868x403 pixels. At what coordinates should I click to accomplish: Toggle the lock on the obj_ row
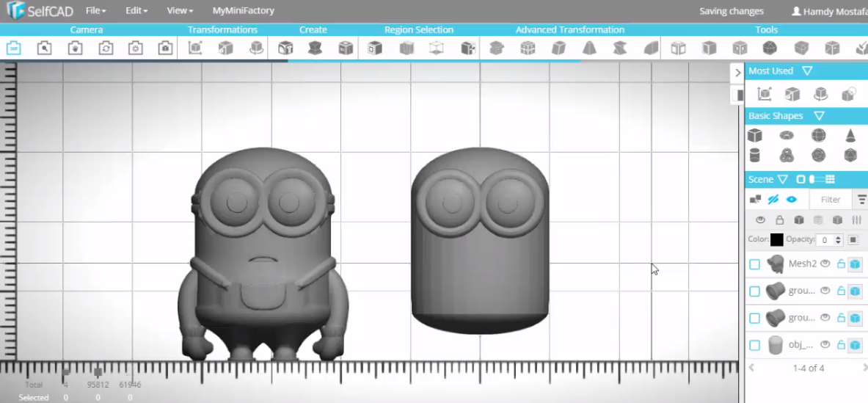pos(841,344)
